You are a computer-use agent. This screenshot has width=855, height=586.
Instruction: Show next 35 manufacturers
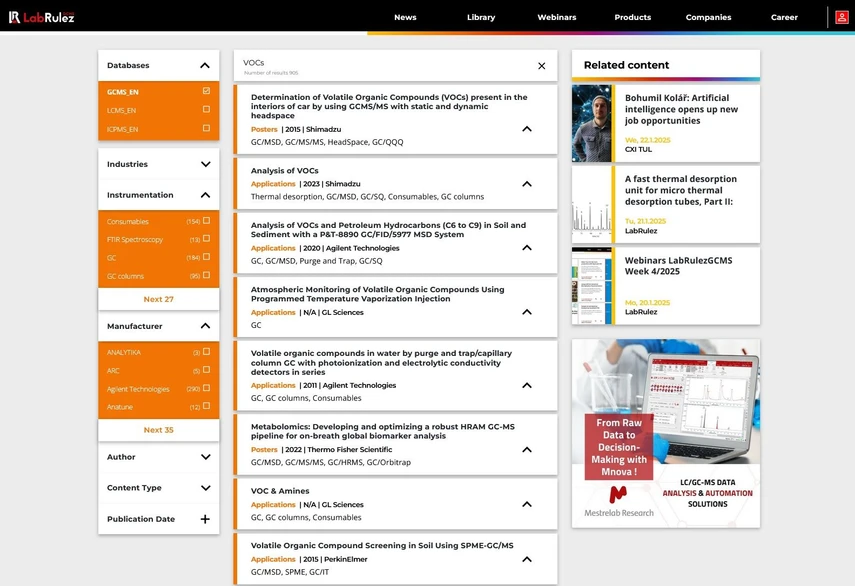pos(159,430)
